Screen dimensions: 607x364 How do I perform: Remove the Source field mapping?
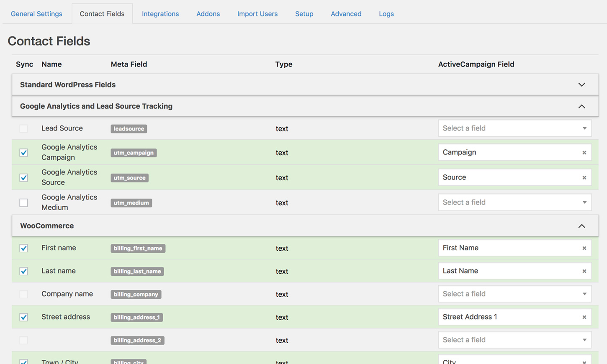(x=584, y=178)
